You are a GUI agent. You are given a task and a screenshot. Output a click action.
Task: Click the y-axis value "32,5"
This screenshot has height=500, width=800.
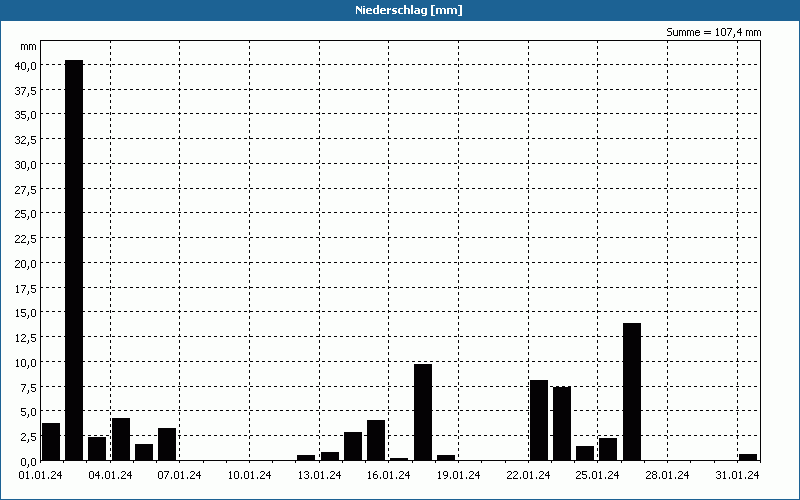click(26, 140)
